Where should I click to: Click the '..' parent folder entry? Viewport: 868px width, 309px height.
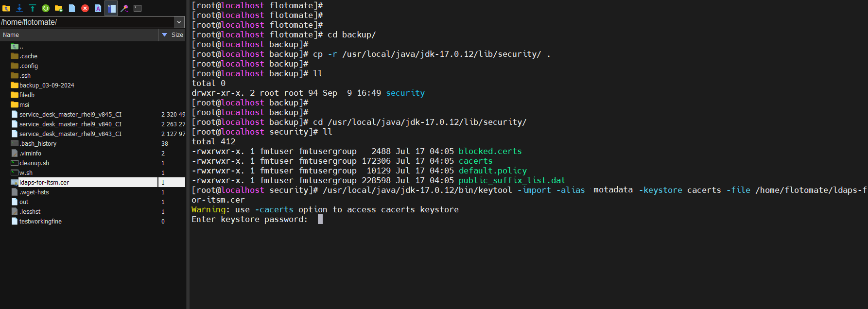tap(21, 47)
